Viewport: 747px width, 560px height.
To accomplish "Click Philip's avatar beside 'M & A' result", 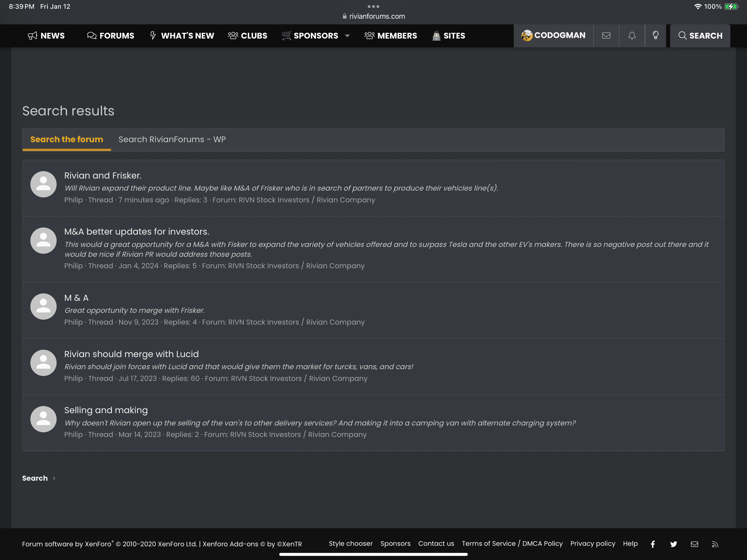I will point(43,306).
